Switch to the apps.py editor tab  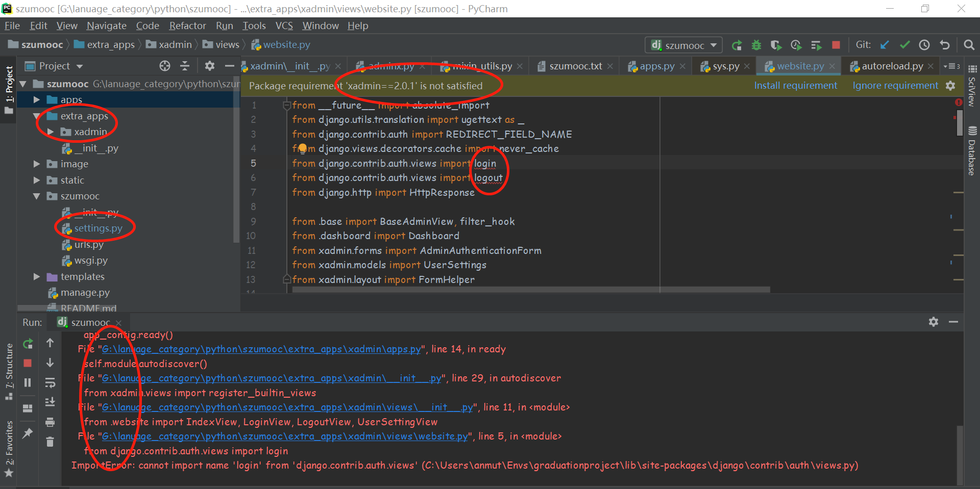[x=656, y=66]
